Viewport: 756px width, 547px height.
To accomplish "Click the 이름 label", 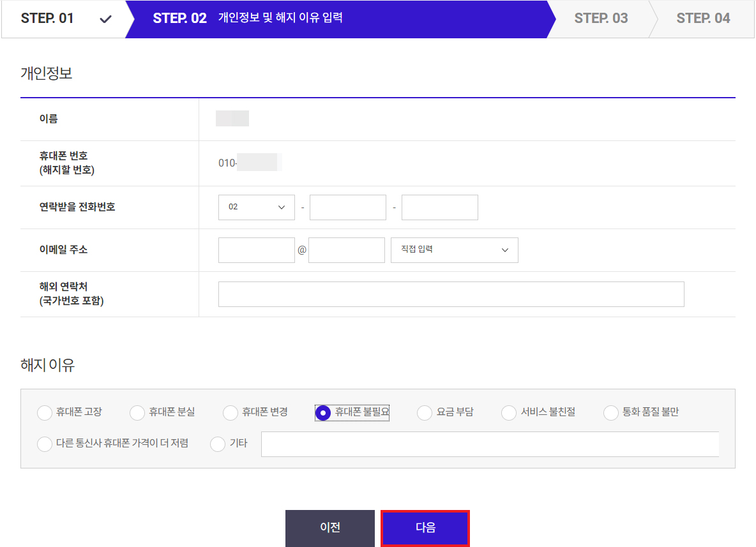I will coord(49,119).
